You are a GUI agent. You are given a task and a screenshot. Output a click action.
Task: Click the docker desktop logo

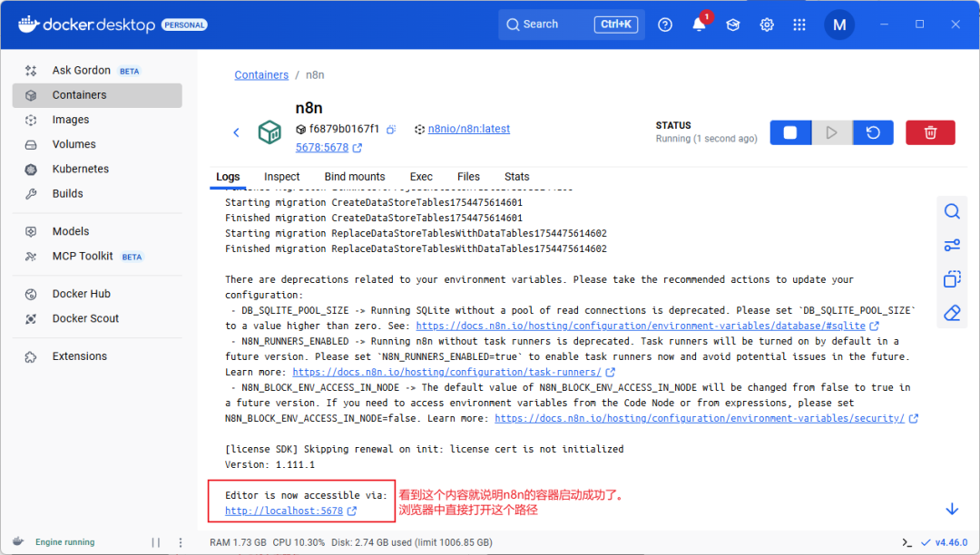click(86, 24)
